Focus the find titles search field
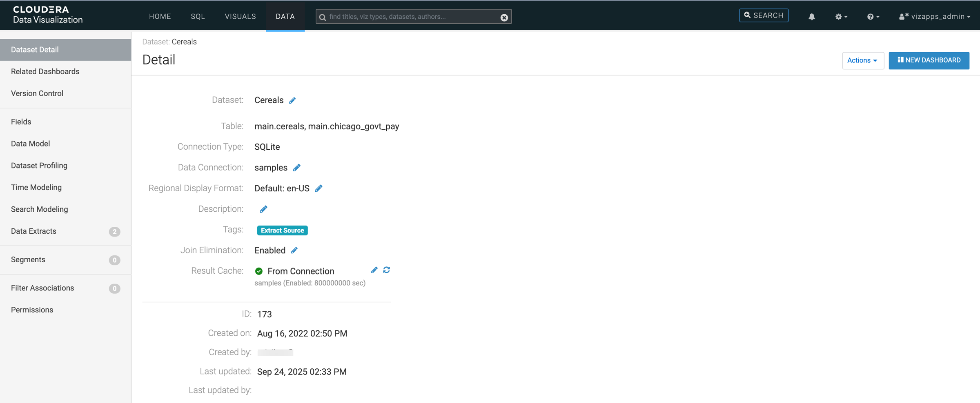The height and width of the screenshot is (403, 980). [412, 17]
